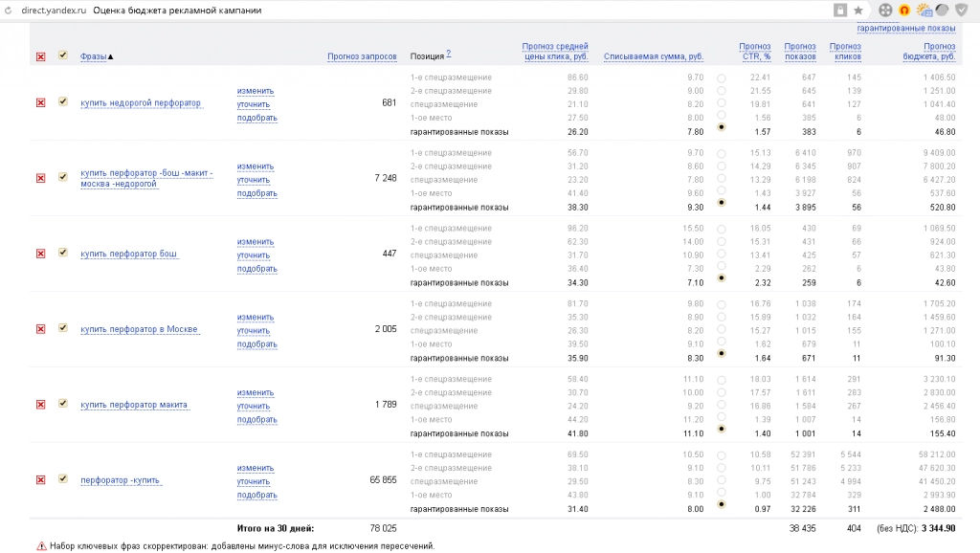Sort by Прогноз запросов column
Screen dimensions: 980x553
362,56
